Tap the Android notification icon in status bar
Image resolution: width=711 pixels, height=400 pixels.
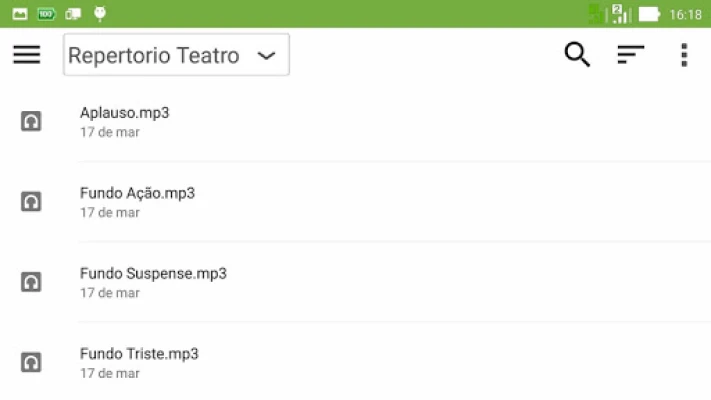[x=99, y=14]
